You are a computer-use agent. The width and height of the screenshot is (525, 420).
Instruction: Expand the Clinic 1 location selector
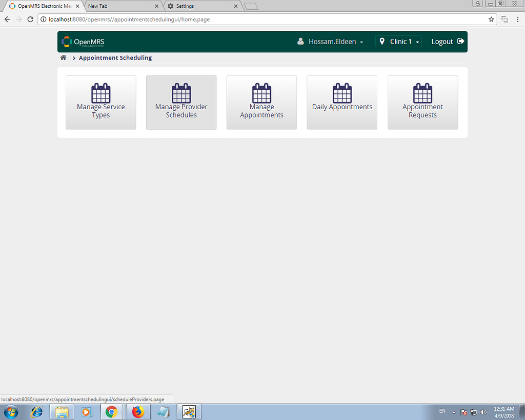click(x=398, y=42)
